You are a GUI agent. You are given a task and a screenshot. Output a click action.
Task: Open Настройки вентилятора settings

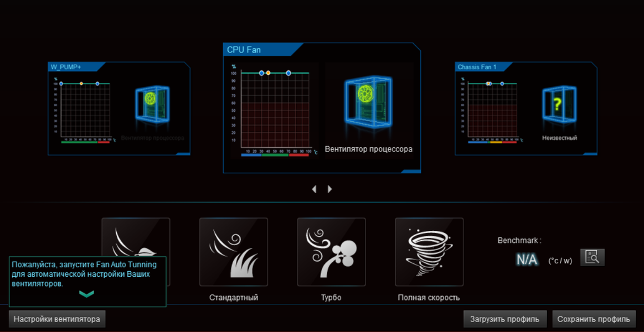[57, 319]
